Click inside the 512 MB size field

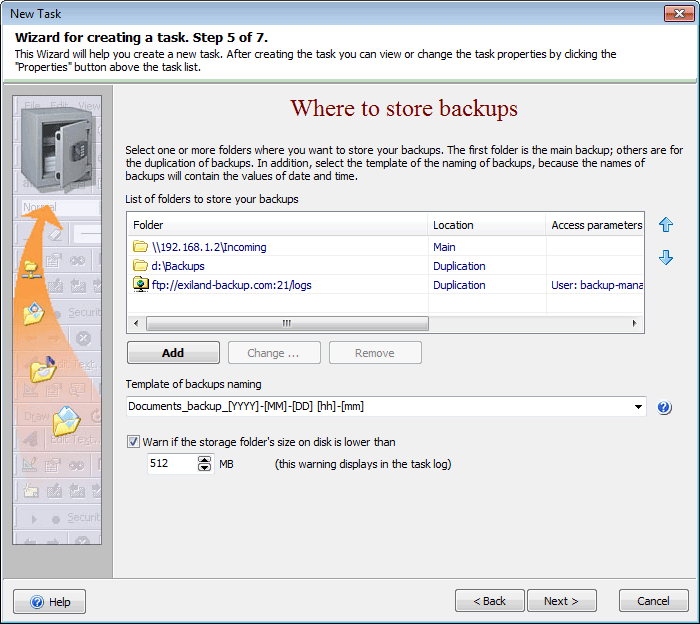172,464
